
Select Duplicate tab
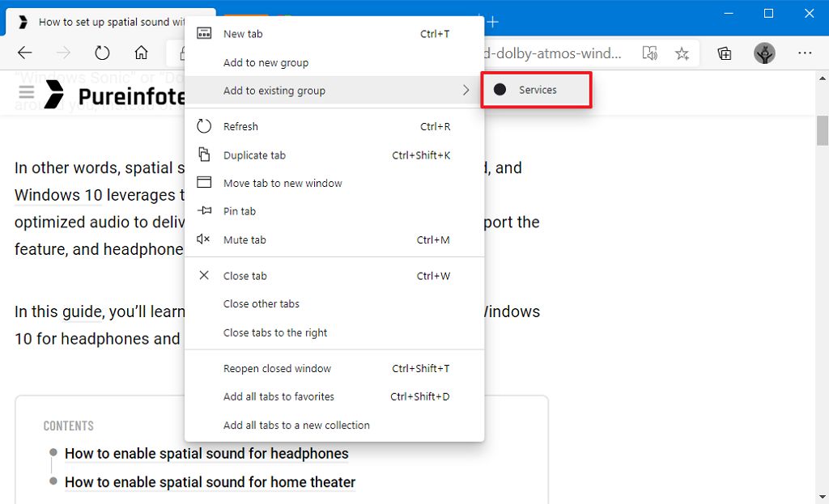(x=334, y=155)
